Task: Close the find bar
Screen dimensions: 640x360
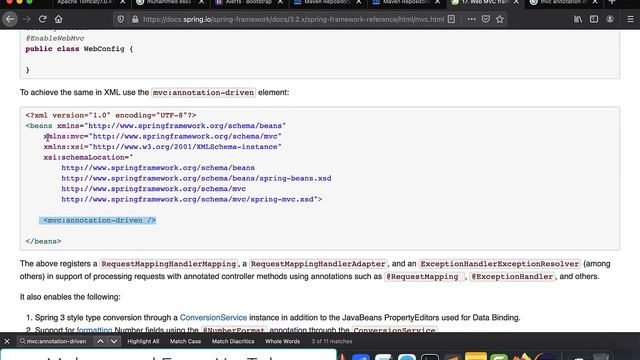Action: pos(7,341)
